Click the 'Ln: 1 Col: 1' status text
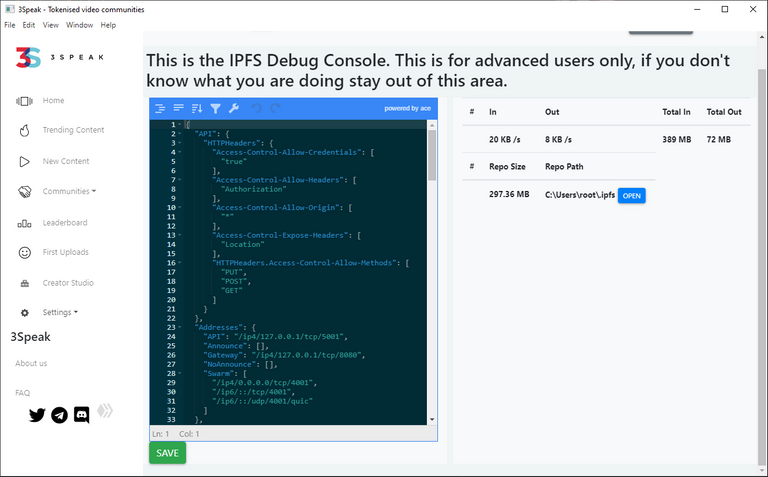768x477 pixels. (x=176, y=434)
